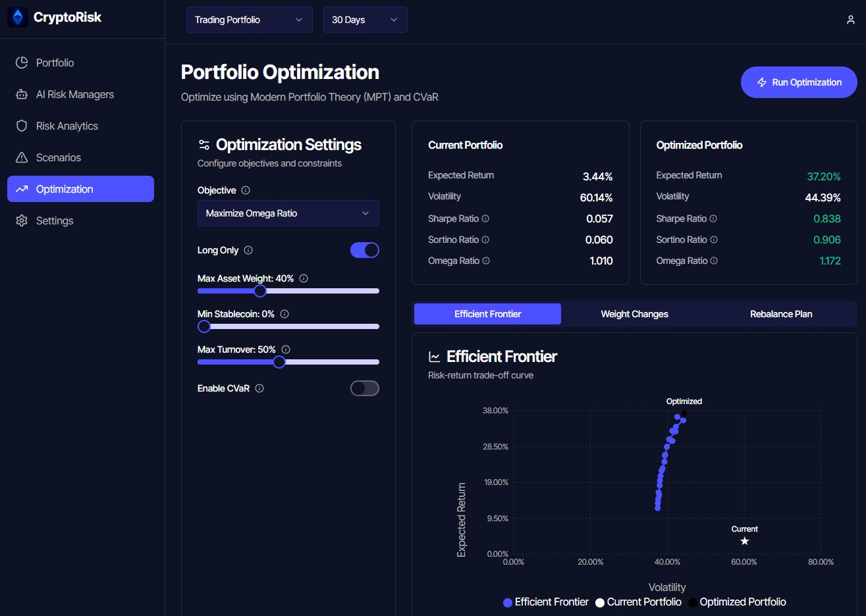Click the info icon next to Objective

click(x=246, y=190)
